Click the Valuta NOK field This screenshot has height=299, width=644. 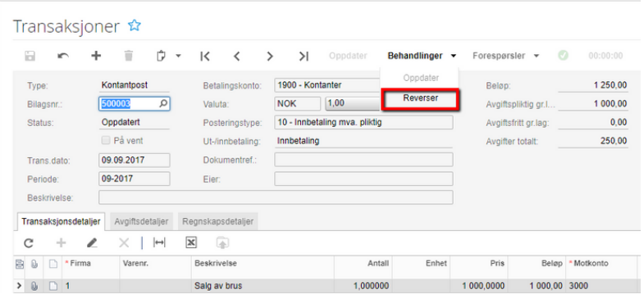pyautogui.click(x=298, y=104)
